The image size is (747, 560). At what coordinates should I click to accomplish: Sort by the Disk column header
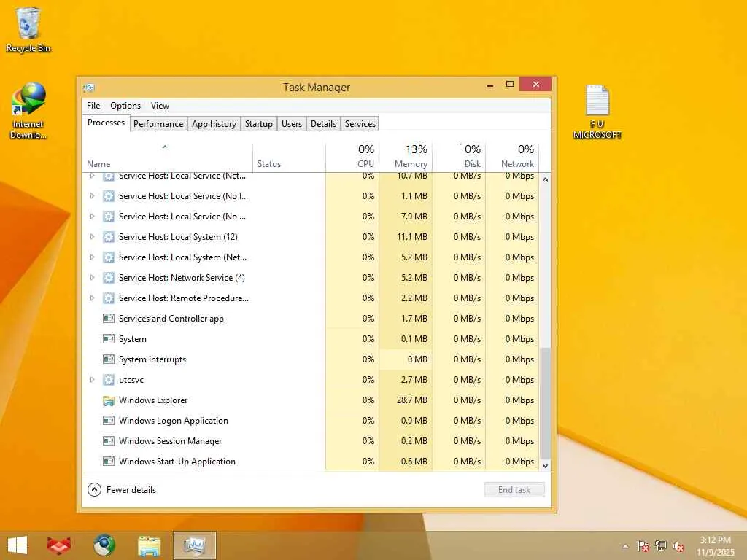pyautogui.click(x=460, y=157)
